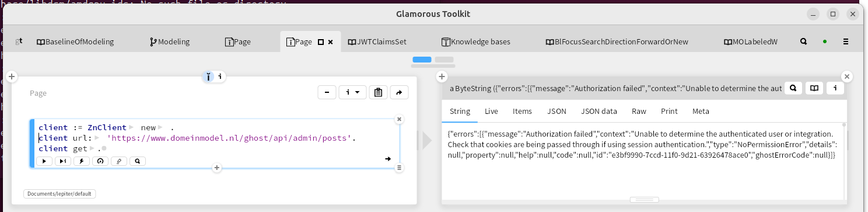Screen dimensions: 868x212
Task: Select the JSON data inspector tab
Action: tap(598, 111)
